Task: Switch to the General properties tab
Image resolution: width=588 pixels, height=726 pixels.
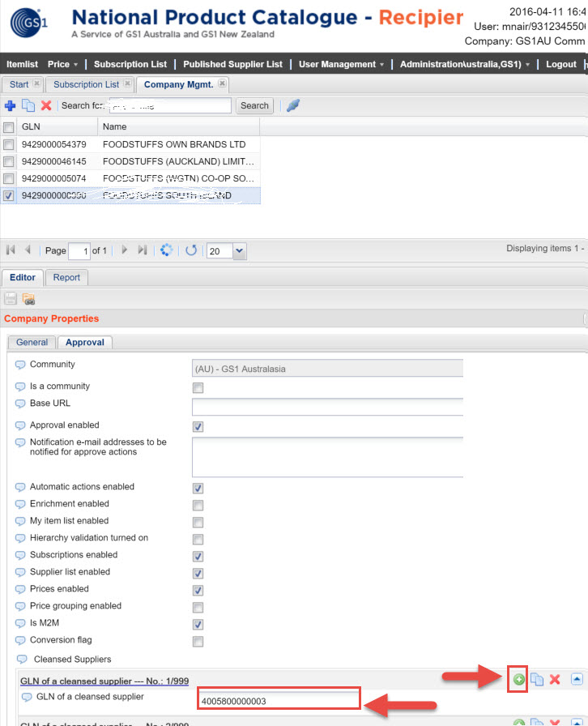Action: [32, 342]
